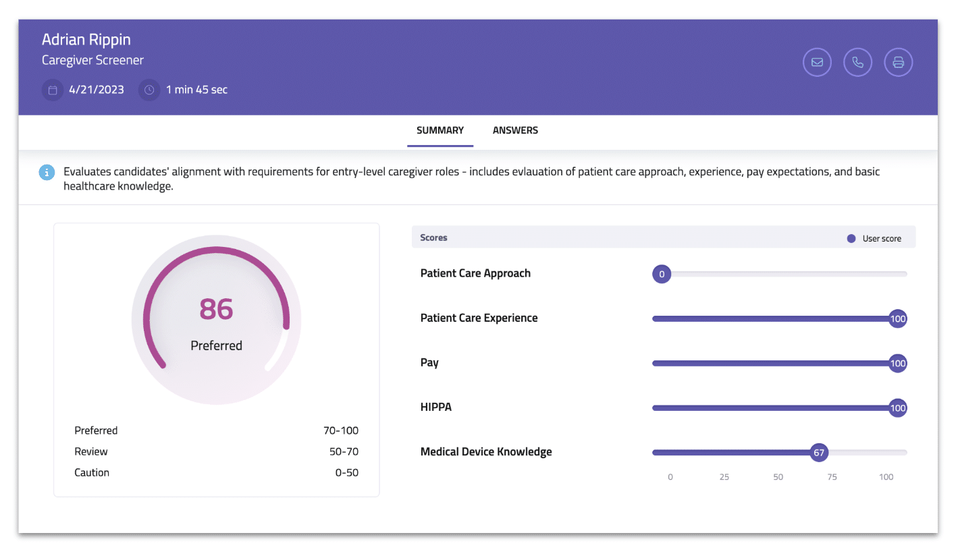The height and width of the screenshot is (560, 960).
Task: Click the email envelope icon
Action: 817,63
